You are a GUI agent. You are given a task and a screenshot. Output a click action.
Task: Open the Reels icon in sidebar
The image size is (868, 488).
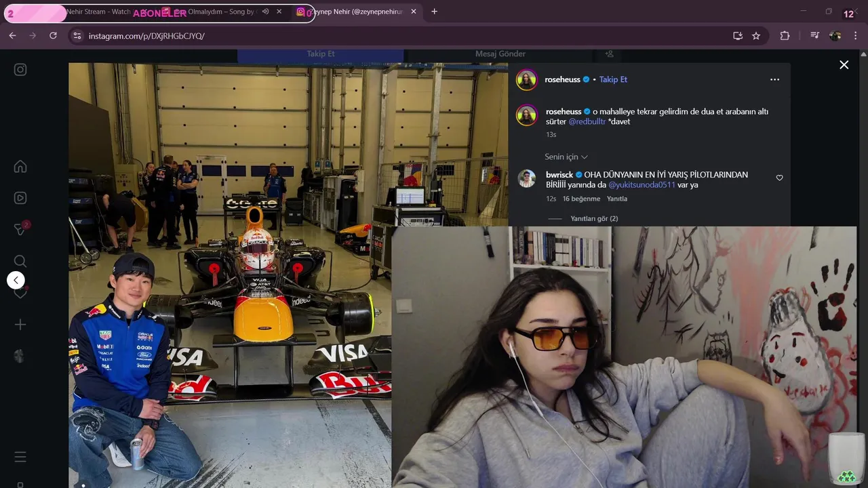pyautogui.click(x=20, y=198)
